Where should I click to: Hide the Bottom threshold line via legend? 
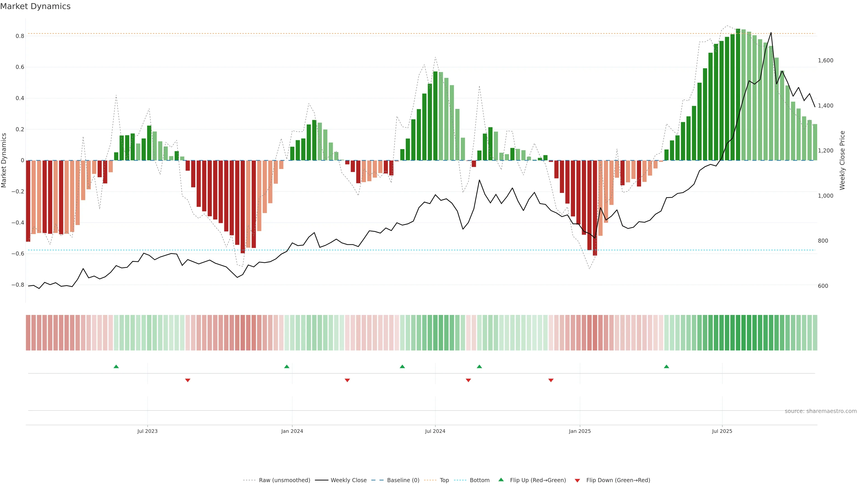[x=479, y=480]
